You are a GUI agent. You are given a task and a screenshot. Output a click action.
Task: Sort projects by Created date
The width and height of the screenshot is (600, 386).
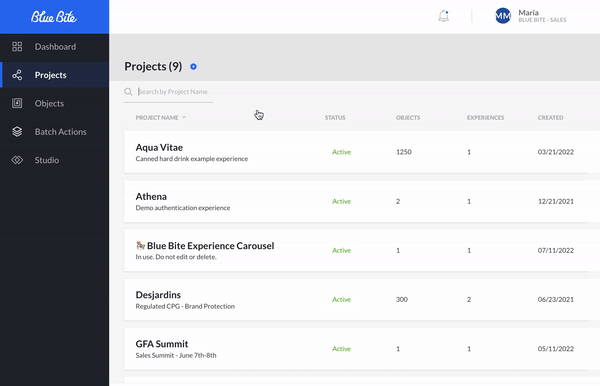pyautogui.click(x=550, y=118)
